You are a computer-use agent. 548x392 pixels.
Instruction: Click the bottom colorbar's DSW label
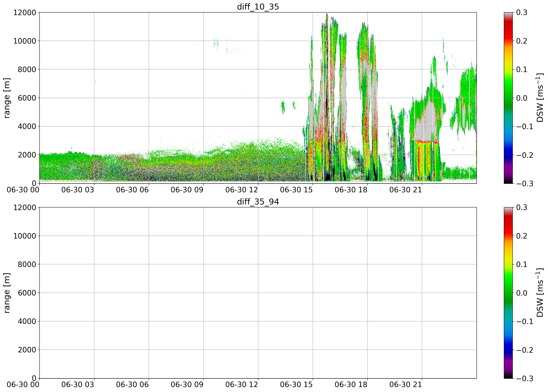click(x=540, y=293)
